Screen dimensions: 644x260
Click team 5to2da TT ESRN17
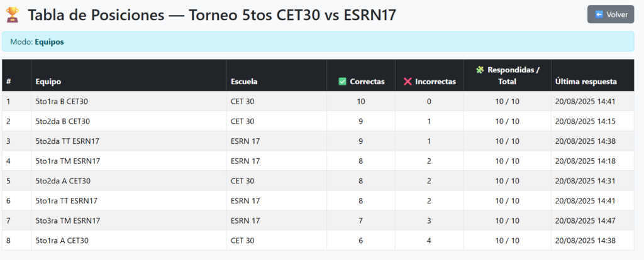tap(67, 141)
